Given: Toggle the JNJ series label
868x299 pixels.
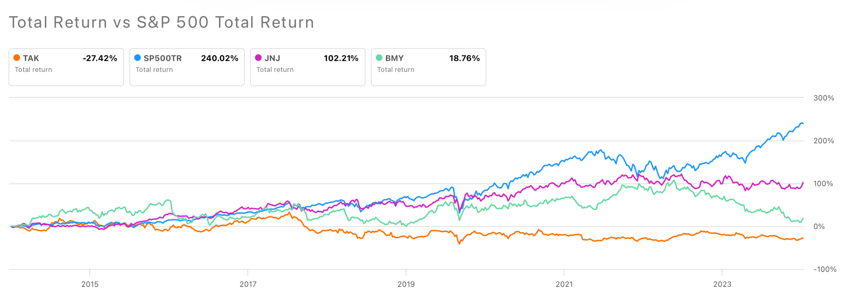Looking at the screenshot, I should click(272, 58).
